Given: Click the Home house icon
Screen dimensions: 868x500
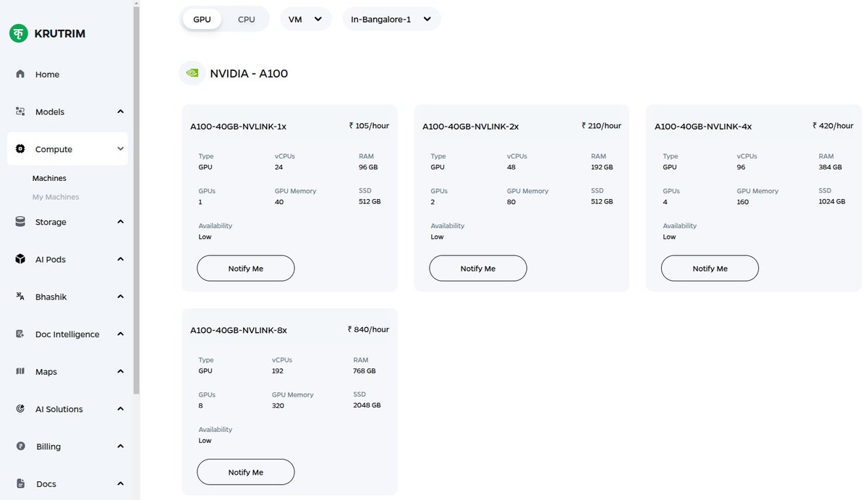Looking at the screenshot, I should (20, 74).
